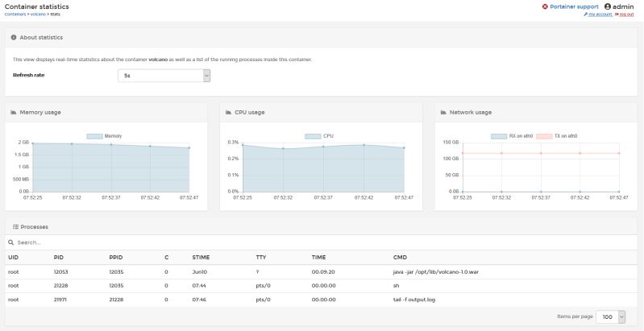Click the Network usage panel title
Screen dimensions: 644x331
pos(471,112)
